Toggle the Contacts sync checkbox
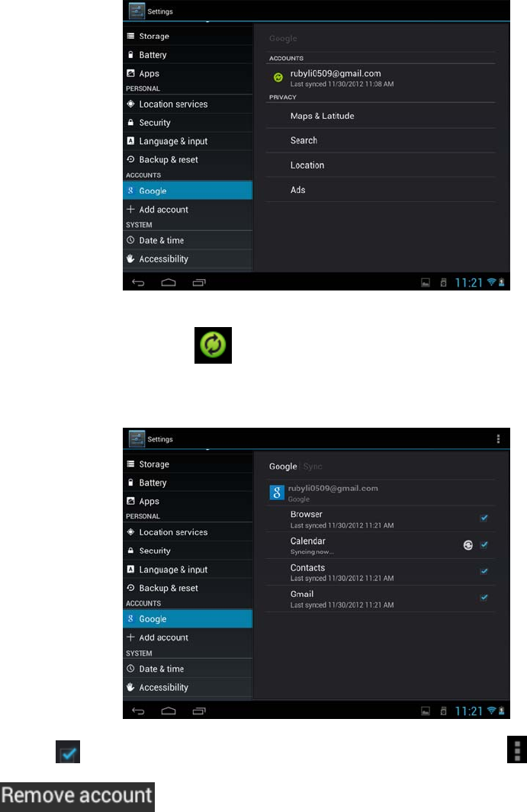This screenshot has height=812, width=527. click(x=484, y=571)
